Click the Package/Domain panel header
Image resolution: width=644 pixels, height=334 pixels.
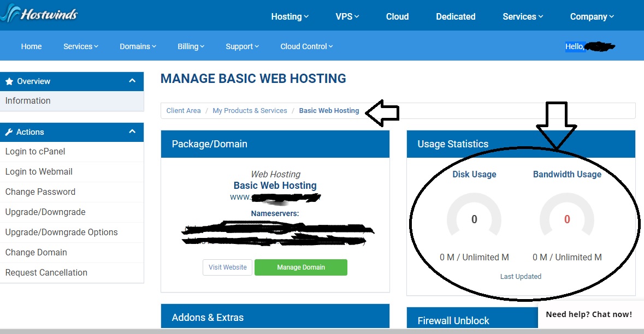click(x=275, y=144)
